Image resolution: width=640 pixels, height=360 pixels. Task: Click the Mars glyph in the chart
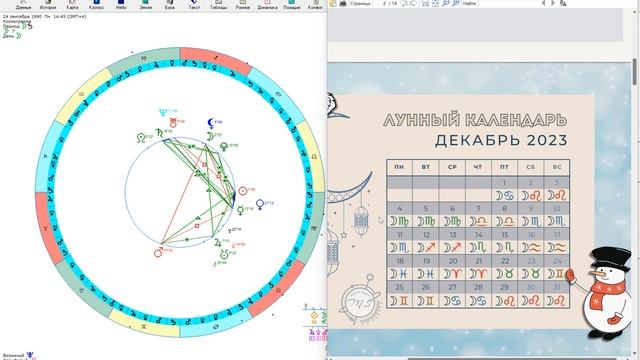[158, 253]
